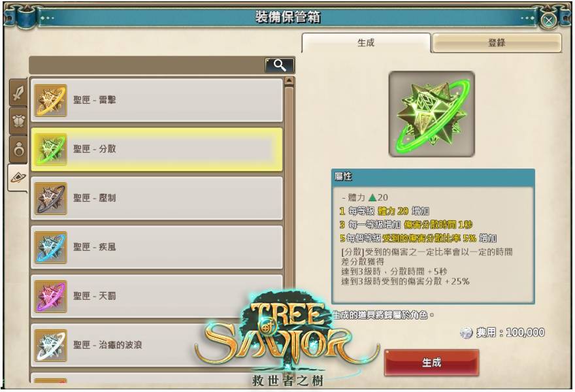Click the dark 聖匣 - 壓制 icon

point(50,199)
